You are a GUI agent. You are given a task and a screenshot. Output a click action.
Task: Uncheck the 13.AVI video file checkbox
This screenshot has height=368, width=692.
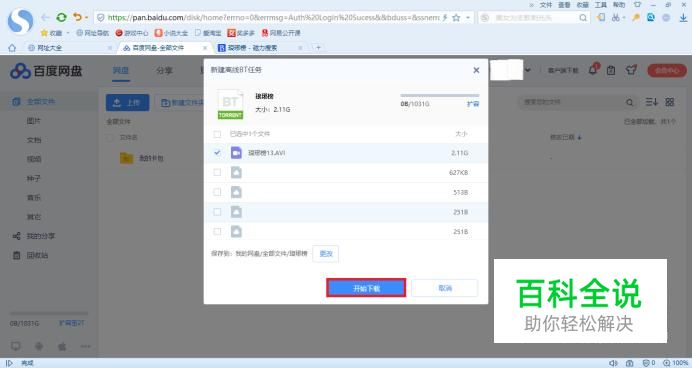(217, 153)
